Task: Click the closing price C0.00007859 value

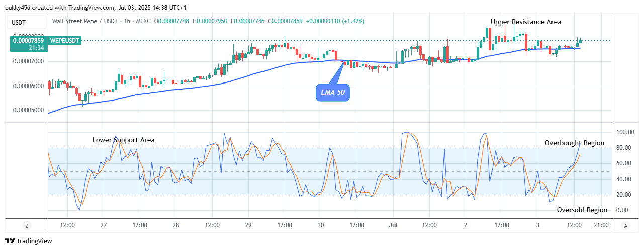Action: point(286,21)
